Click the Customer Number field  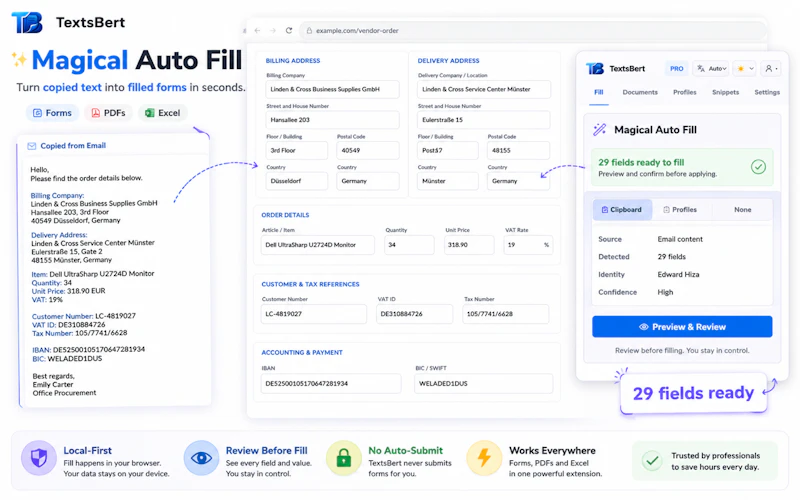pos(314,314)
